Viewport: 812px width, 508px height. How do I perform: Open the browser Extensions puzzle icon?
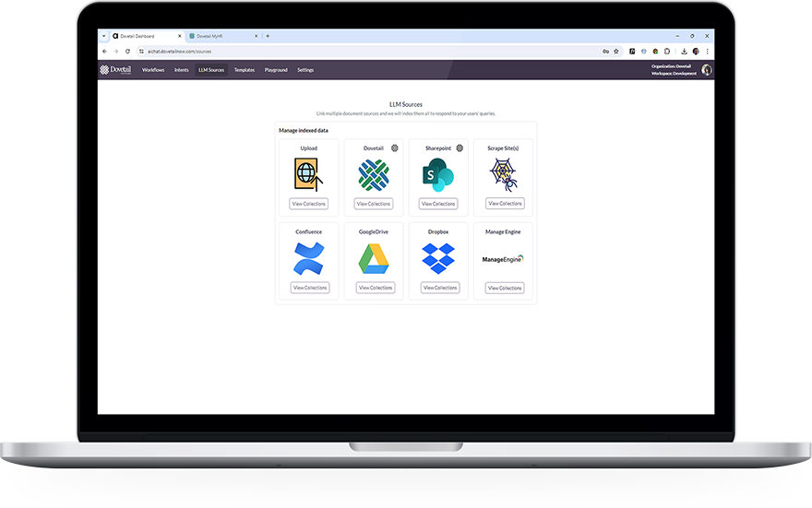[667, 52]
